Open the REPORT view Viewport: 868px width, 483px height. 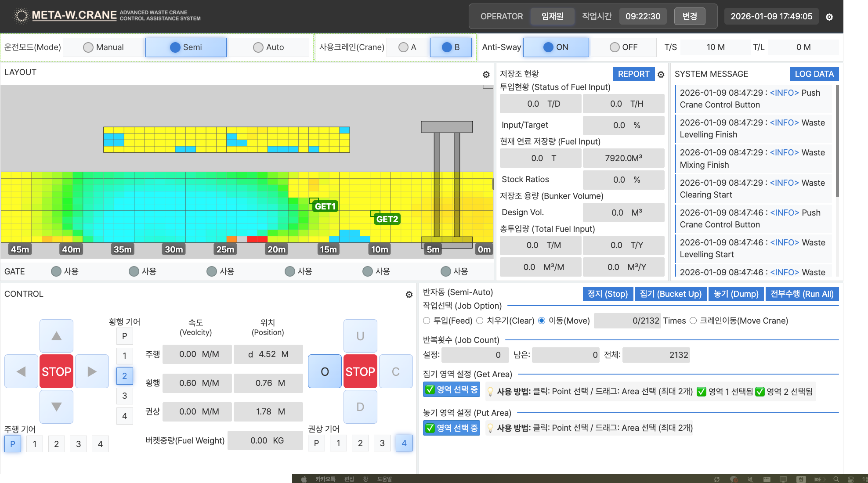pos(633,74)
